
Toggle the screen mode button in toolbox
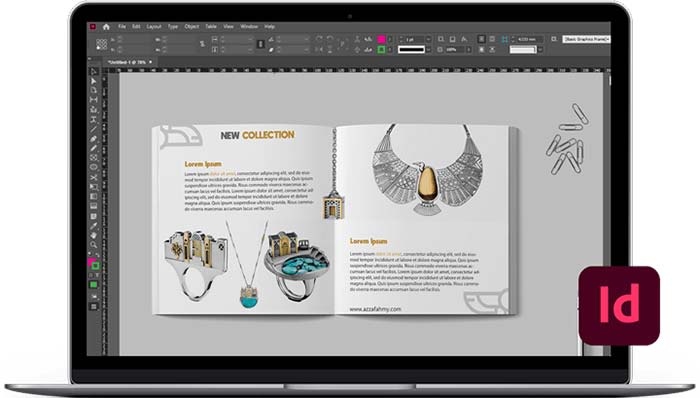tap(93, 307)
